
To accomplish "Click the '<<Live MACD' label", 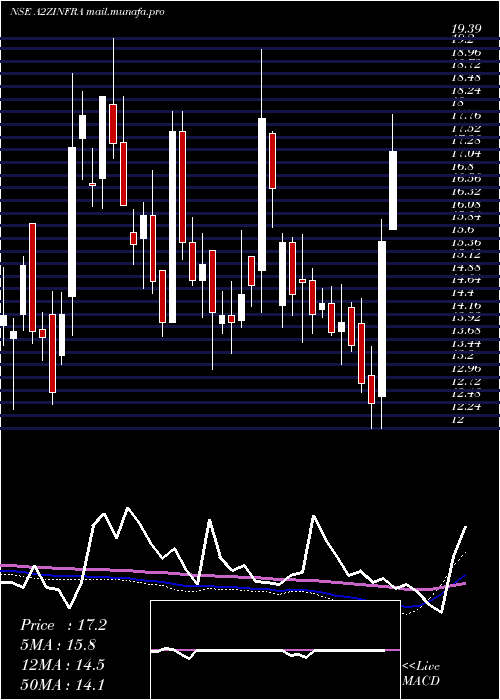I will 421,674.
